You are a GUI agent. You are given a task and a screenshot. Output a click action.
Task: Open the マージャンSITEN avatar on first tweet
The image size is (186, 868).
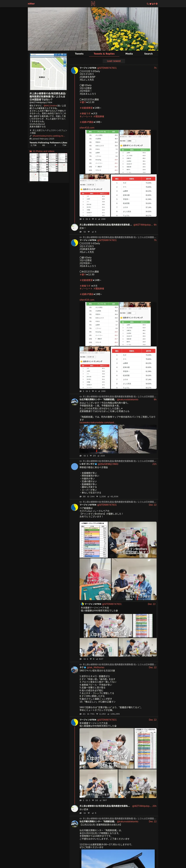[x=75, y=71]
